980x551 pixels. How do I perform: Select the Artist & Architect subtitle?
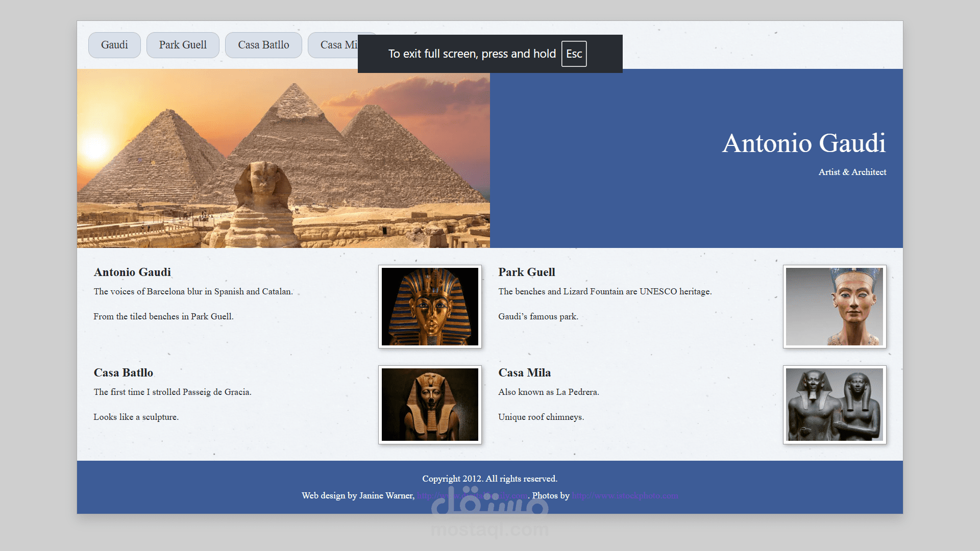tap(852, 172)
